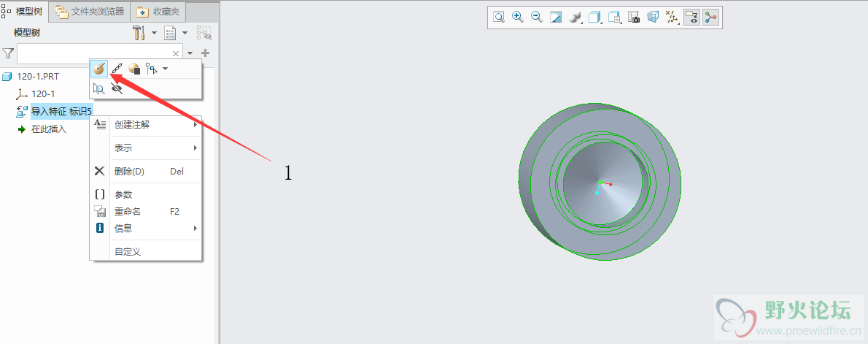Select the Zoom Out magnifier icon
The image size is (868, 344).
(536, 18)
